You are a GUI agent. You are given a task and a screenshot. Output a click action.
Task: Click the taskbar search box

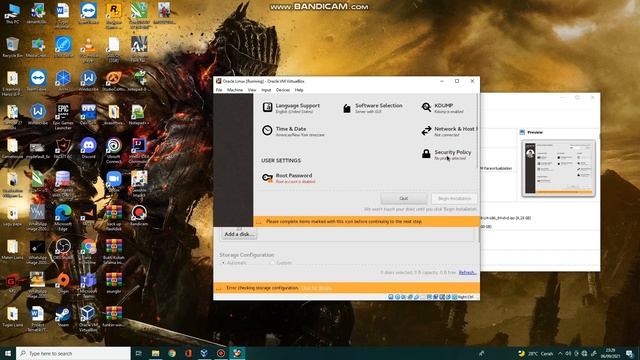pyautogui.click(x=73, y=353)
